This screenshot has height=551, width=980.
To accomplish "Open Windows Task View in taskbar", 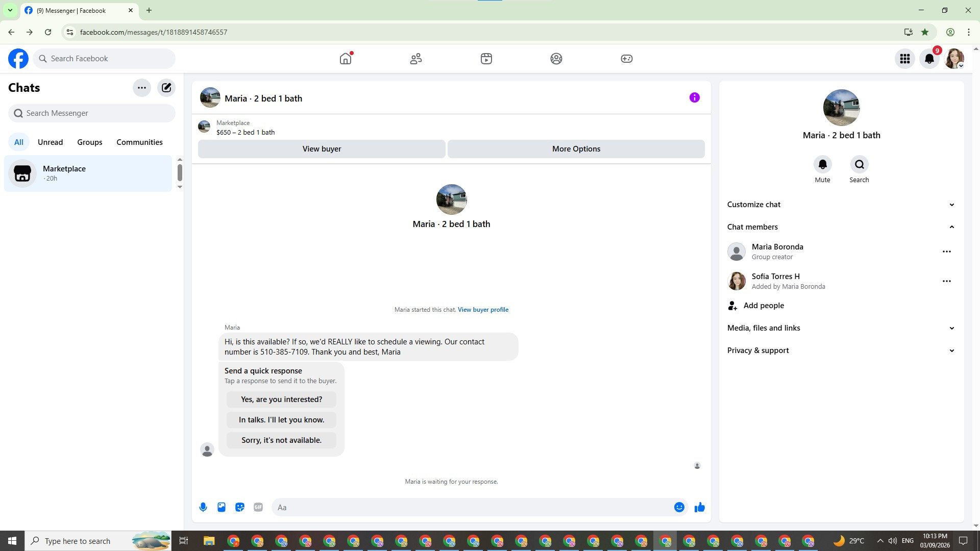I will [x=184, y=541].
